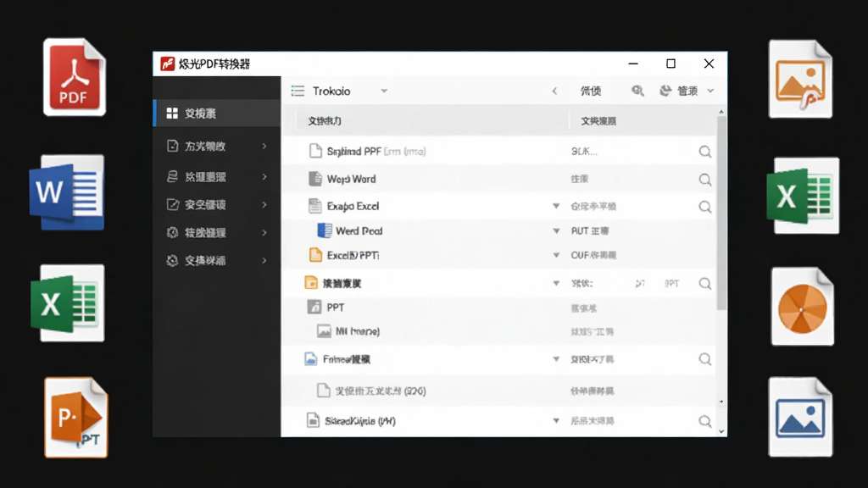Click the four-square grid icon in the sidebar
The height and width of the screenshot is (488, 868).
(x=172, y=114)
